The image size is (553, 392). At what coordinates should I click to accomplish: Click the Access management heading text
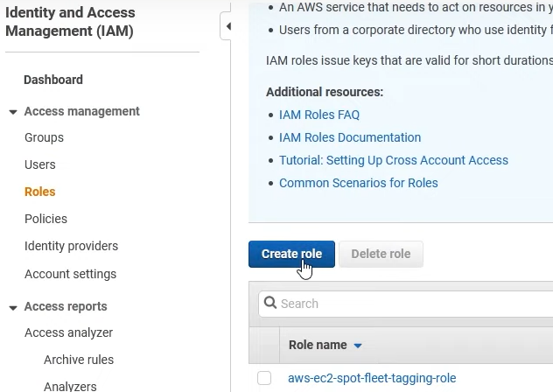pyautogui.click(x=82, y=111)
